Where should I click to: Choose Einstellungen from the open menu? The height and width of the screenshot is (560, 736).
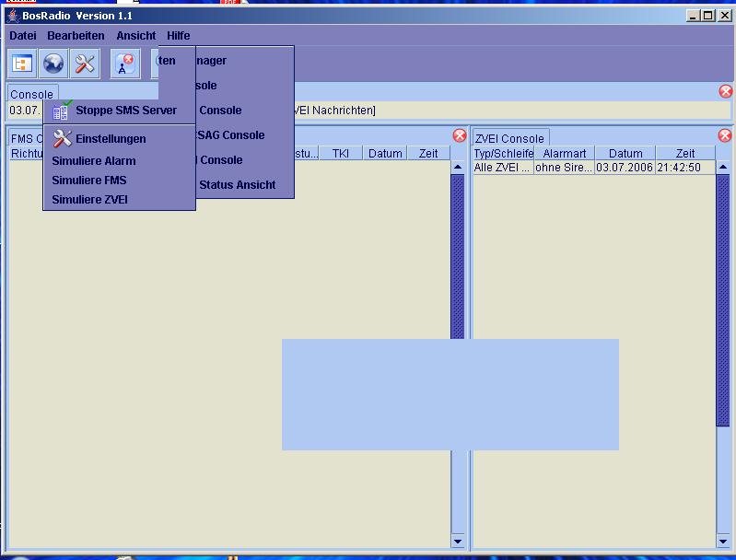(111, 139)
